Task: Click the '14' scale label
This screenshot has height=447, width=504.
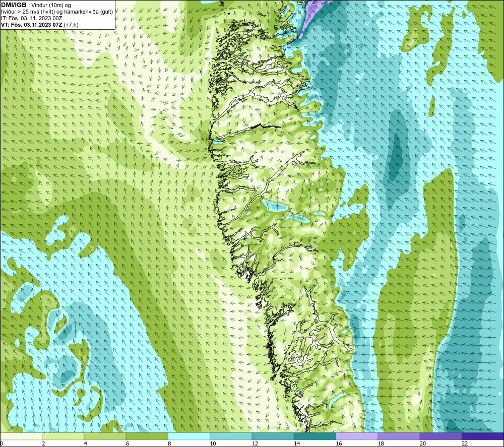Action: pos(297,444)
